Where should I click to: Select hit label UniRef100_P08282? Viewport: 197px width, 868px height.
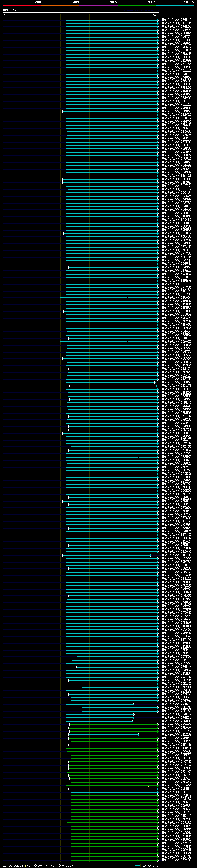(177, 321)
